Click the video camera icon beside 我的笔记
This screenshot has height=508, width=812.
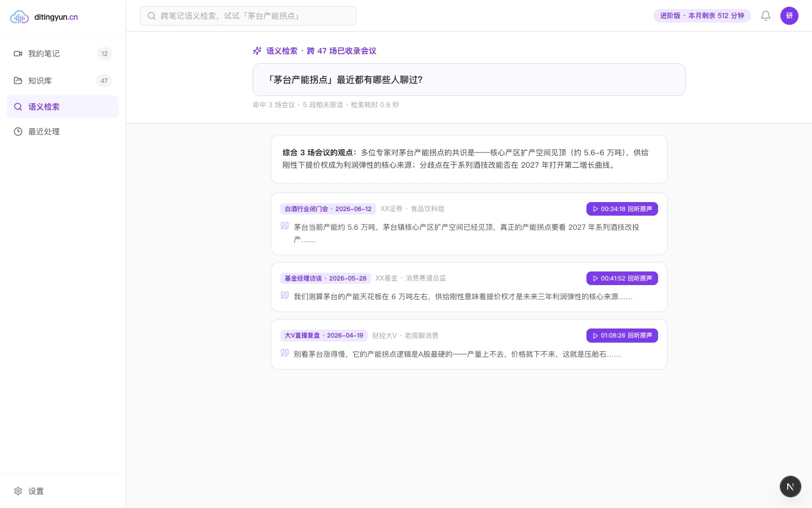coord(18,54)
